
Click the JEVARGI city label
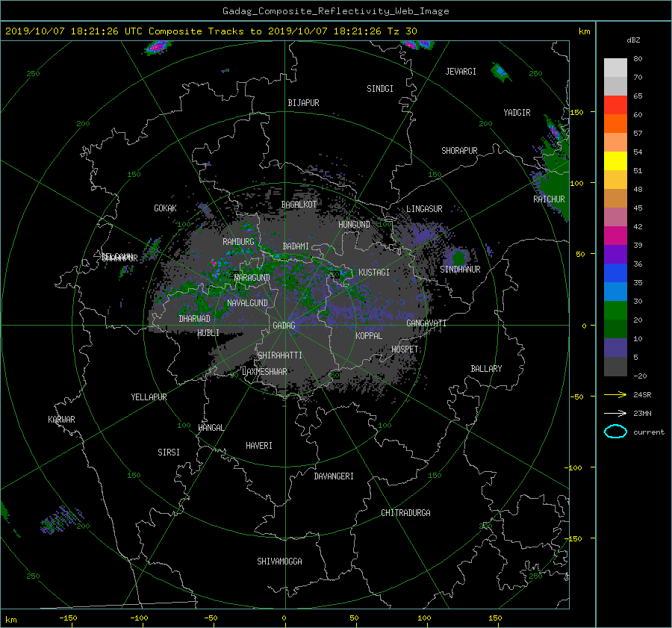tap(461, 72)
